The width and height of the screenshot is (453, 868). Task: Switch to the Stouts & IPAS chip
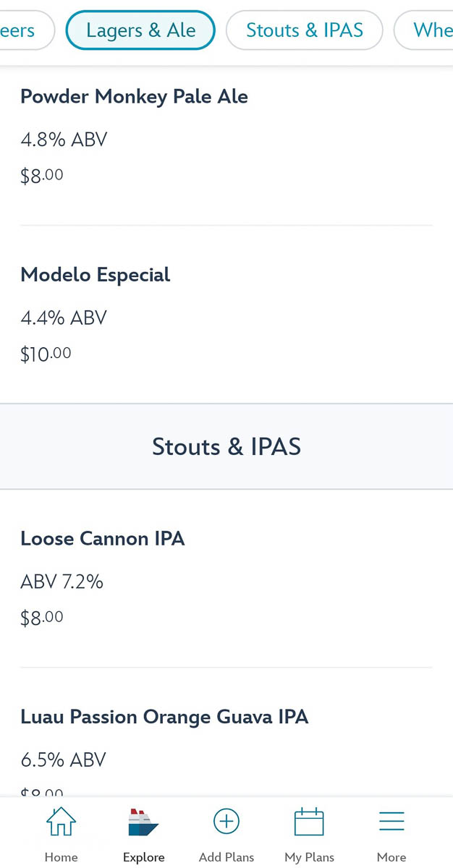[304, 30]
